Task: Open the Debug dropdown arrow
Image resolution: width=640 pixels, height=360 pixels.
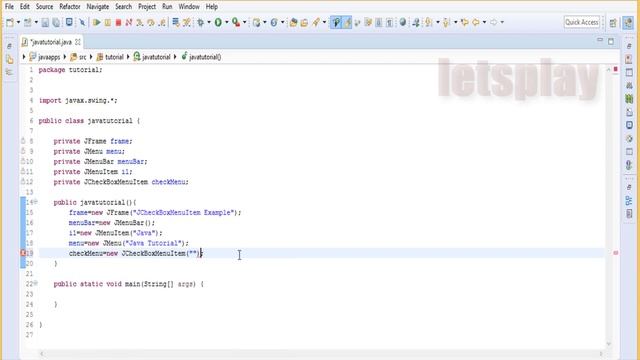Action: click(209, 22)
